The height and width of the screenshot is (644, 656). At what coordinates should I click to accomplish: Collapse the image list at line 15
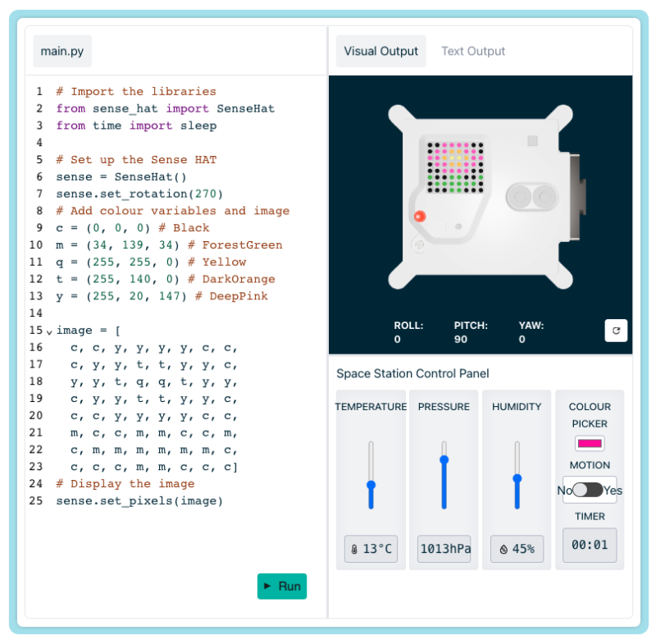(x=51, y=331)
